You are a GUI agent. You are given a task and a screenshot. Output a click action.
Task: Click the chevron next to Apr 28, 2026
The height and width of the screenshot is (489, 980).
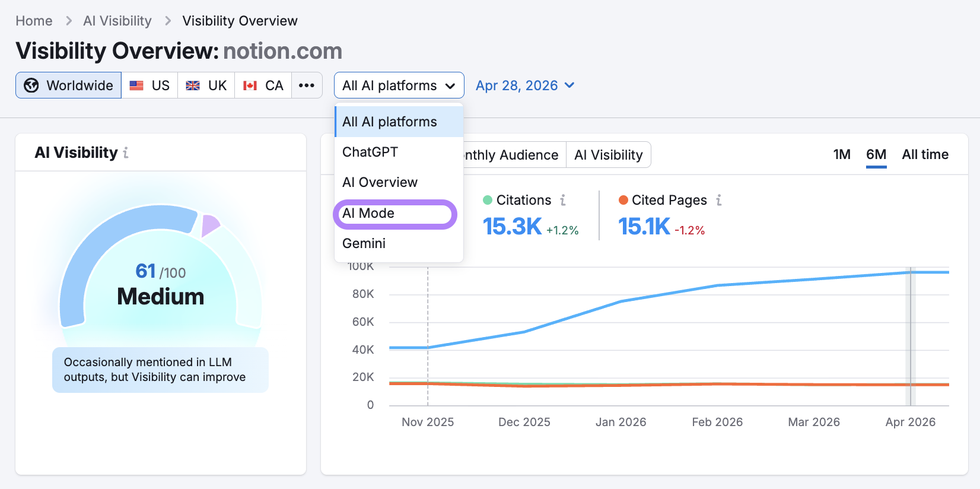coord(569,85)
